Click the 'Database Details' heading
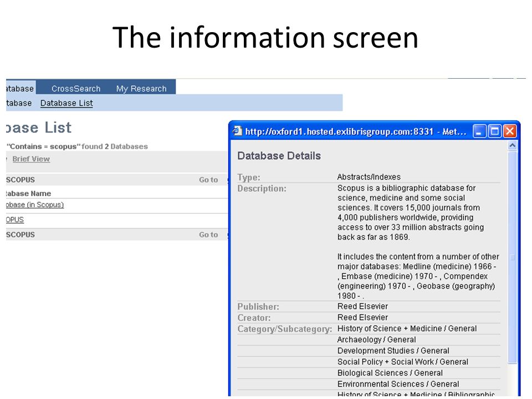Image resolution: width=532 pixels, height=399 pixels. click(279, 156)
